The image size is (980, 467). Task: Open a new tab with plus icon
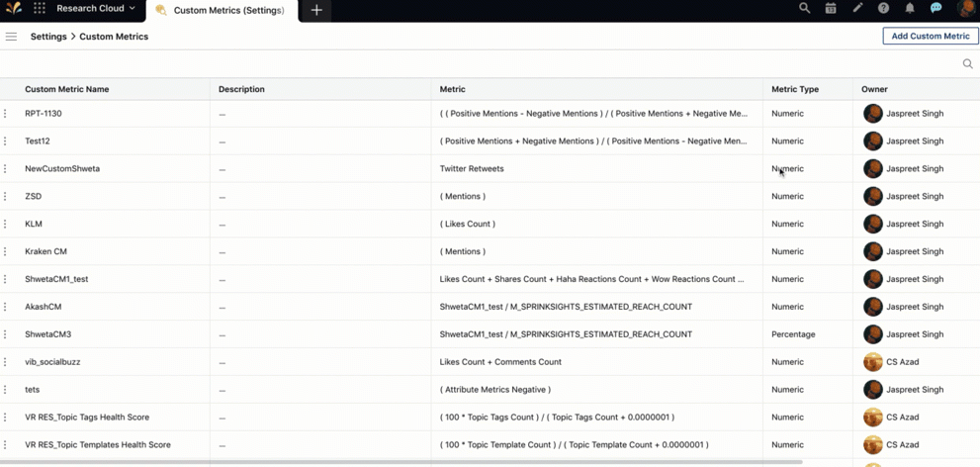pos(316,11)
